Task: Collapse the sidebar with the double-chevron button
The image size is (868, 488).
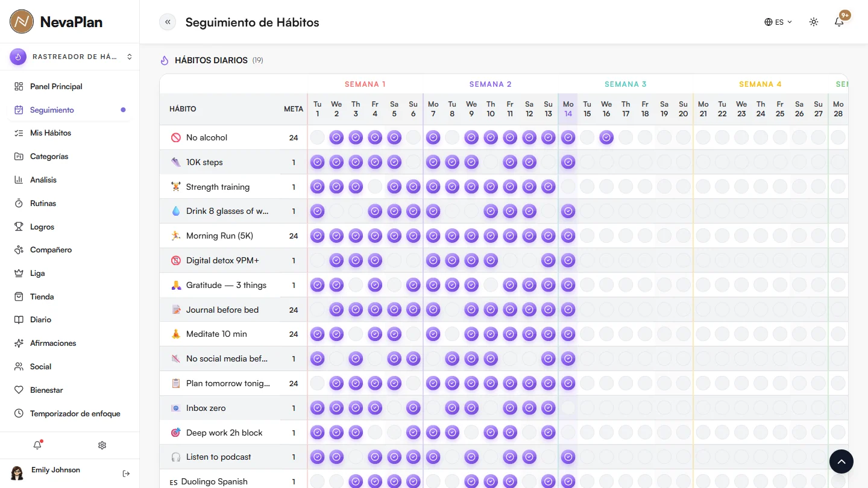Action: (x=168, y=22)
